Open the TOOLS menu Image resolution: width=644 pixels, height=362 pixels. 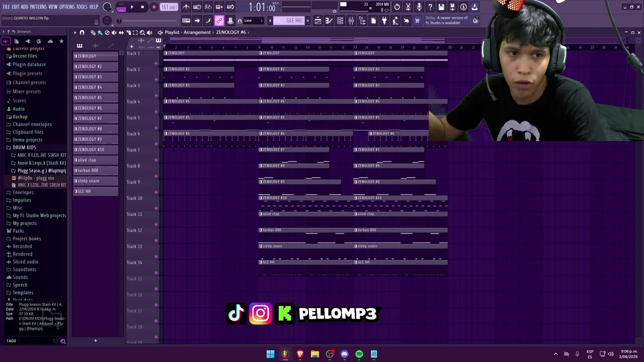(x=82, y=7)
